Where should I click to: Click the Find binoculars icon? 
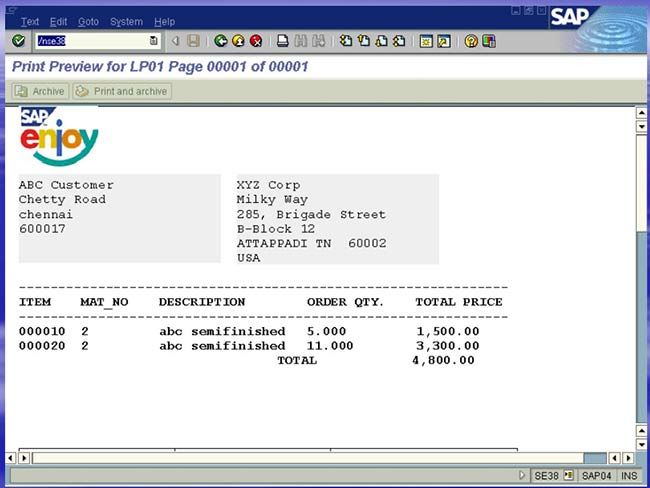pyautogui.click(x=301, y=41)
